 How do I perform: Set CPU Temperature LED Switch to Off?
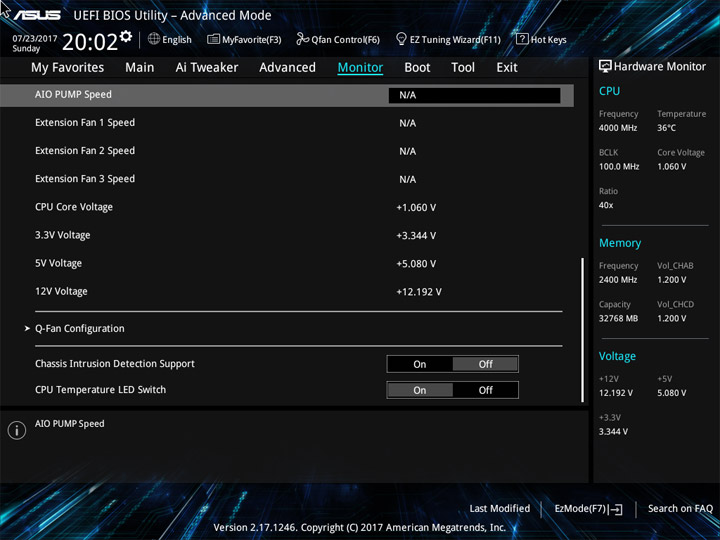(485, 390)
